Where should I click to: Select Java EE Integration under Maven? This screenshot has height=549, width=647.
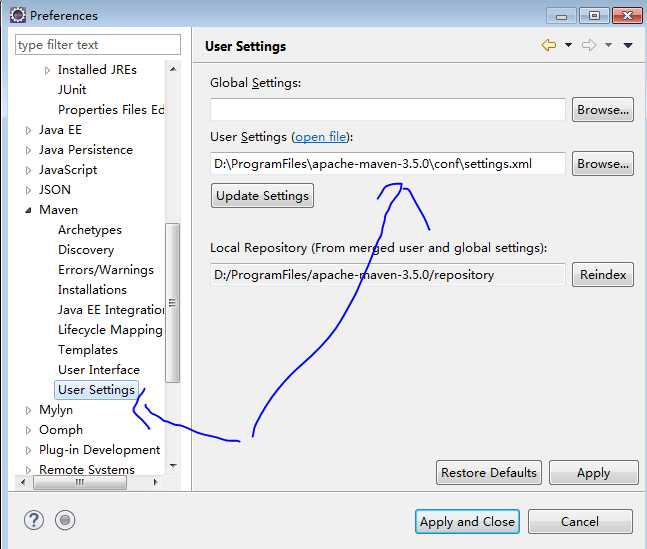111,310
